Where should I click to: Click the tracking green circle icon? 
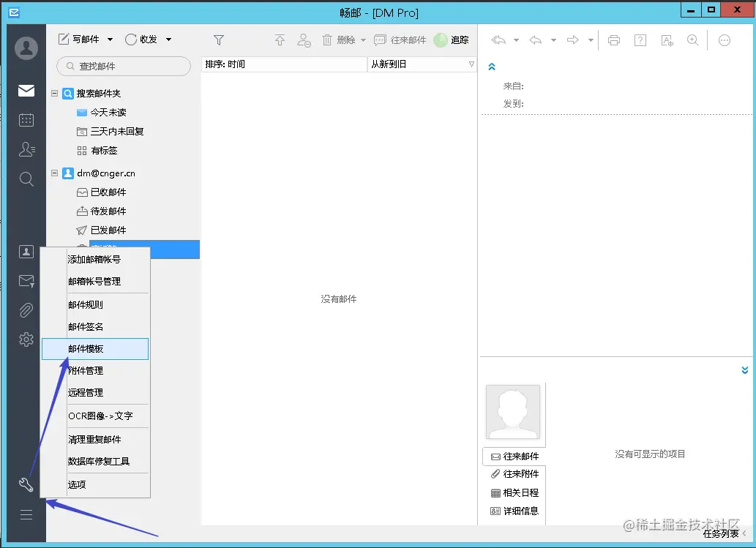point(440,40)
